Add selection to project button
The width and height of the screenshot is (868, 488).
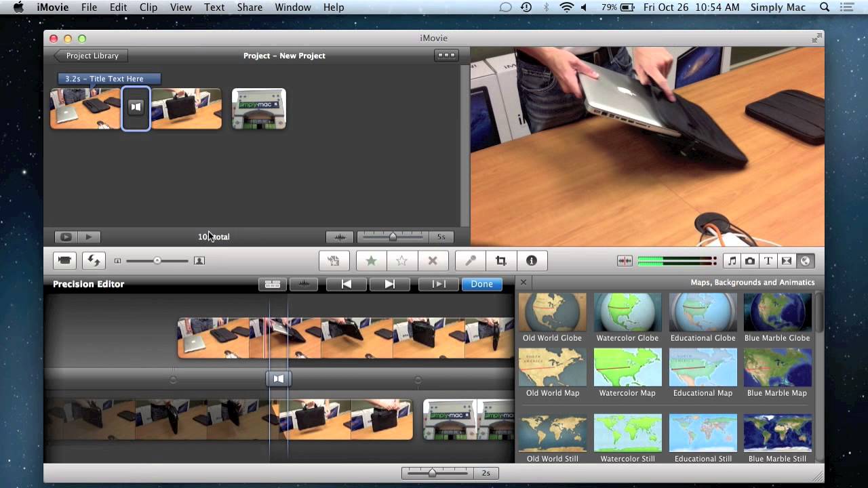tap(334, 260)
